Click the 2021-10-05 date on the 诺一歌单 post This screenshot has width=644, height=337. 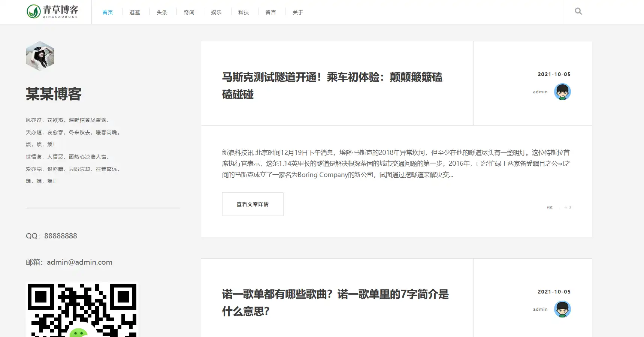coord(554,292)
